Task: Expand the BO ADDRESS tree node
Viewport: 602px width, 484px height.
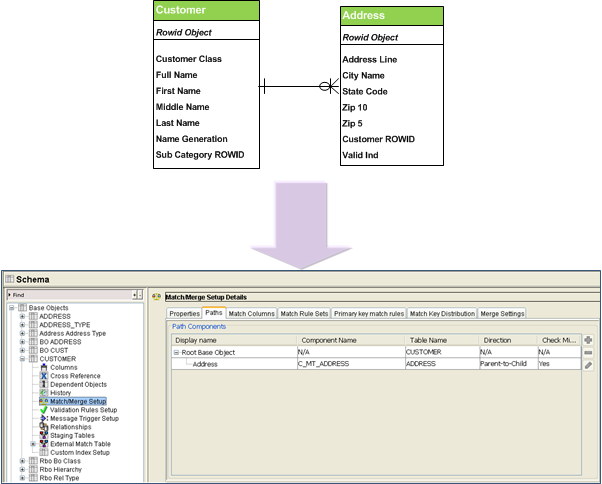Action: [22, 342]
